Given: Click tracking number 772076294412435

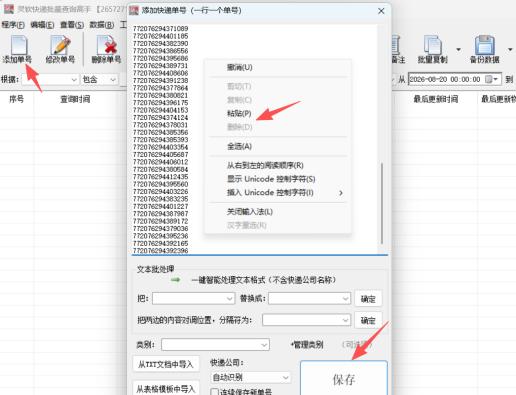Looking at the screenshot, I should [x=161, y=177].
